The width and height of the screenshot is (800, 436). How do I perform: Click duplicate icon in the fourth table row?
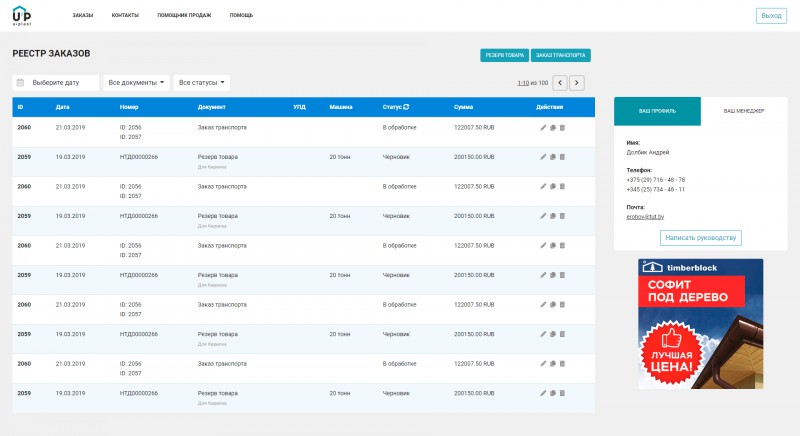coord(553,216)
